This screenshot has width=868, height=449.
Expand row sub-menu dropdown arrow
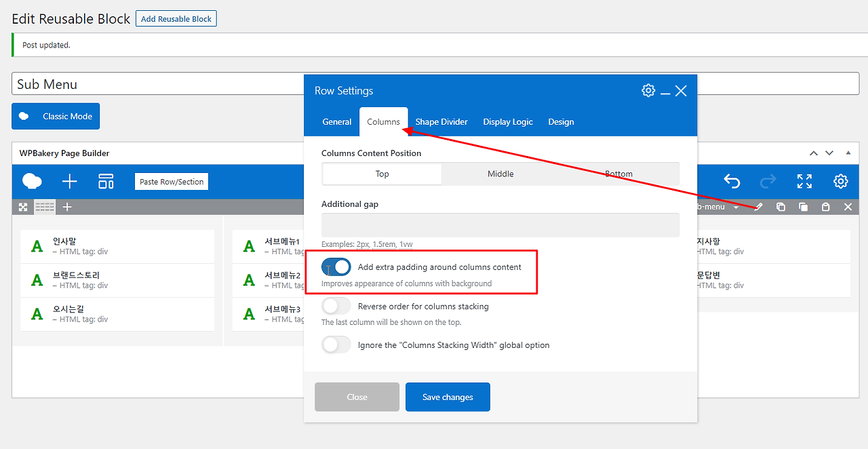(736, 207)
